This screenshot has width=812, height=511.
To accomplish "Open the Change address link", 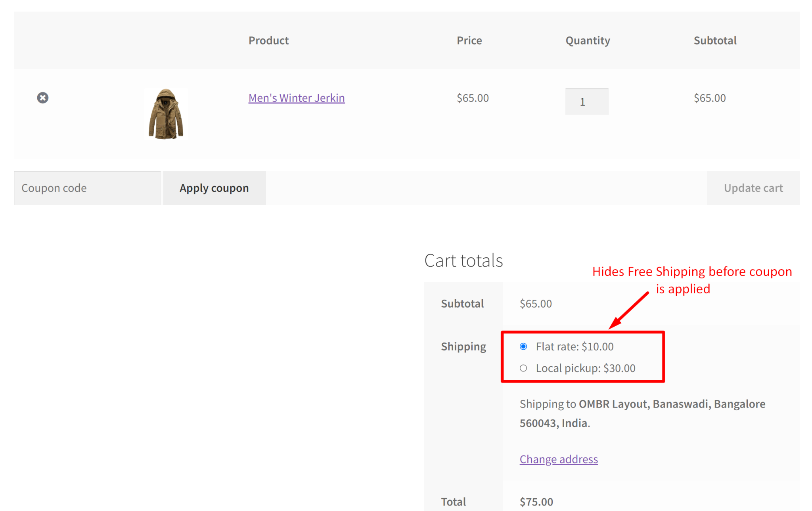I will pyautogui.click(x=558, y=459).
